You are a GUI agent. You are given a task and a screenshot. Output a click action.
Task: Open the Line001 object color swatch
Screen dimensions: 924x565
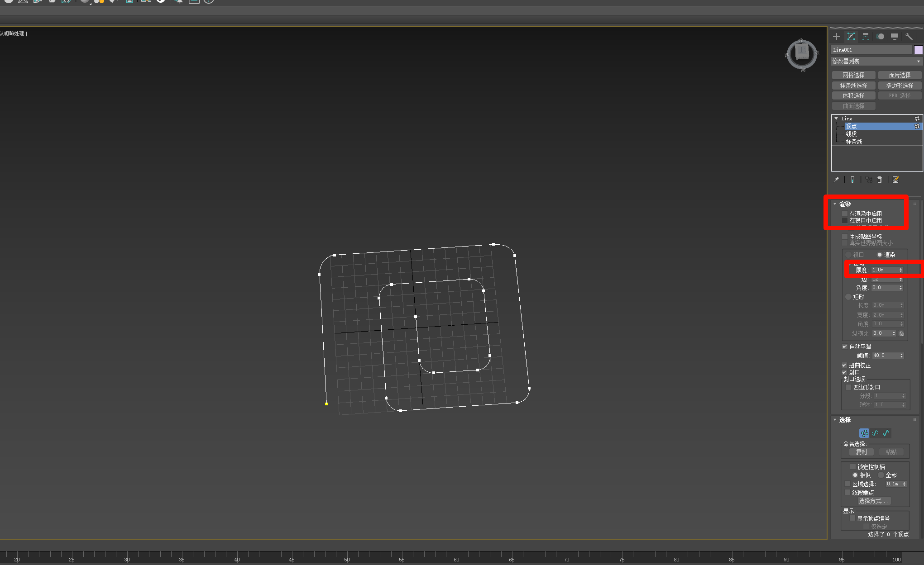pyautogui.click(x=918, y=50)
